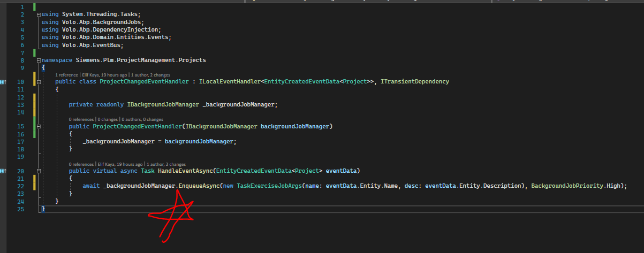The image size is (644, 253).
Task: Click the ILocalEventHandler interface name
Action: [230, 82]
